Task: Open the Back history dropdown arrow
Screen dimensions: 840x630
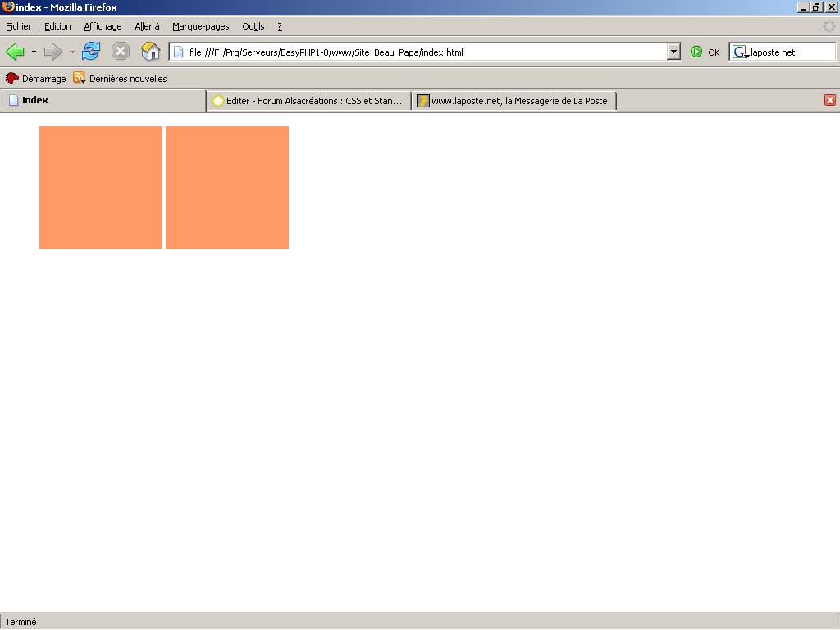Action: pos(34,52)
